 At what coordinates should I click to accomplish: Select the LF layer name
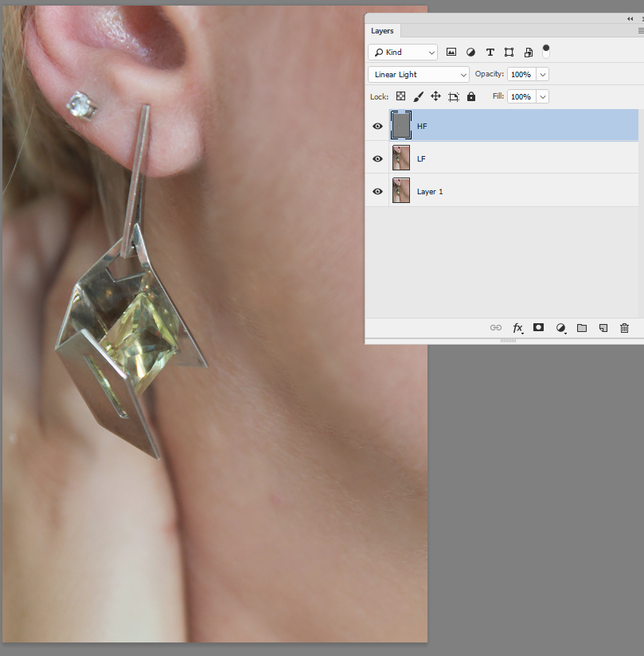421,158
